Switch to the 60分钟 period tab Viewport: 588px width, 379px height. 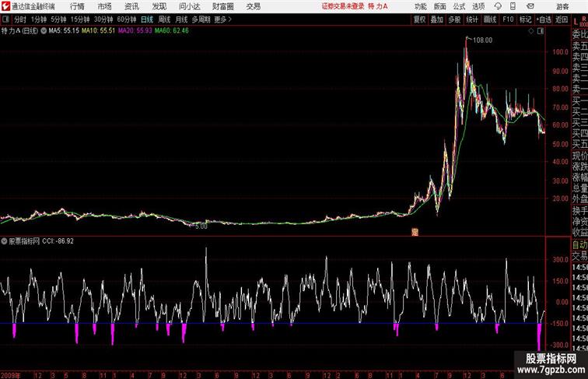pos(127,19)
